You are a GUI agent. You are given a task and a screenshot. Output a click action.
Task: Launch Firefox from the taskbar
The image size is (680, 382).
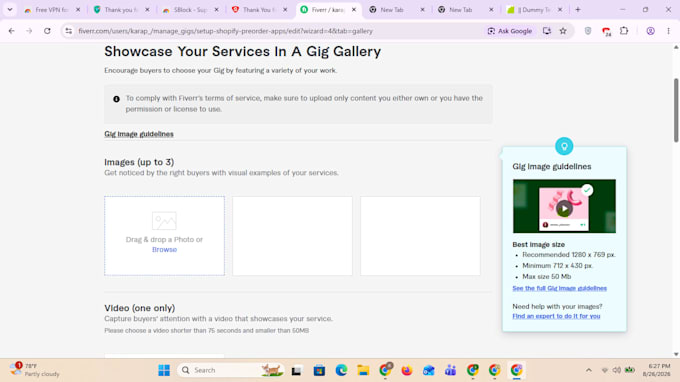pos(407,370)
